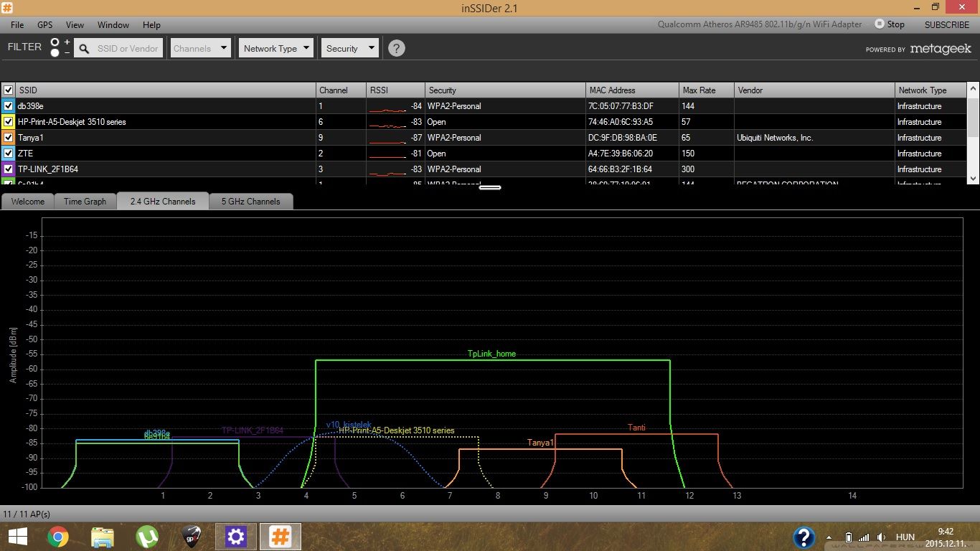Sort table by the Vendor column header
Viewport: 980px width, 551px height.
[815, 90]
